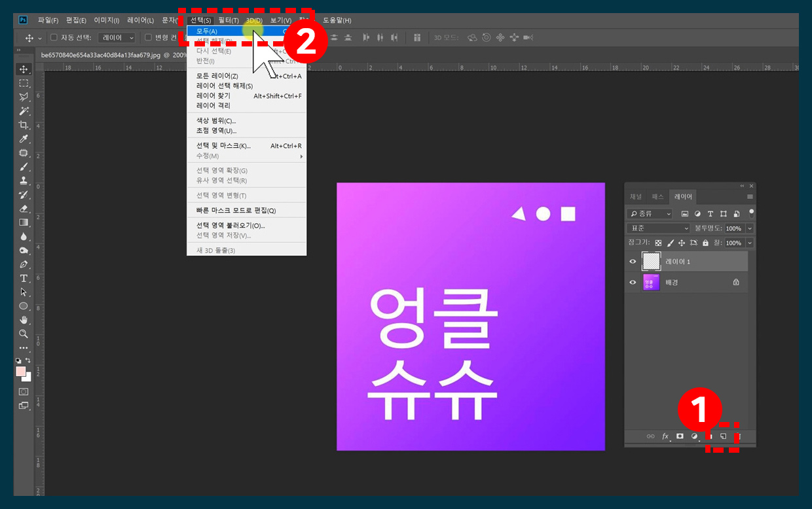Create new fill or adjustment layer icon
812x509 pixels.
695,436
